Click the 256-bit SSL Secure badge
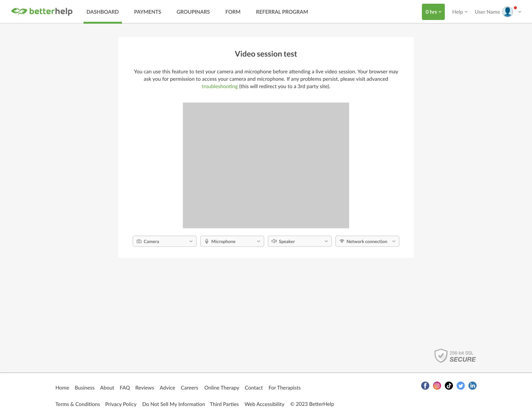The image size is (532, 413). [455, 356]
